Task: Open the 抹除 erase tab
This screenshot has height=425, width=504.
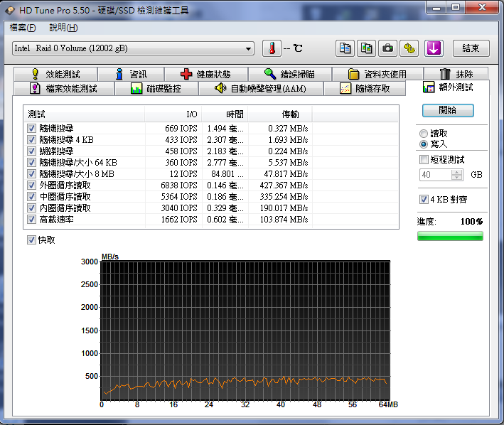Action: point(456,74)
